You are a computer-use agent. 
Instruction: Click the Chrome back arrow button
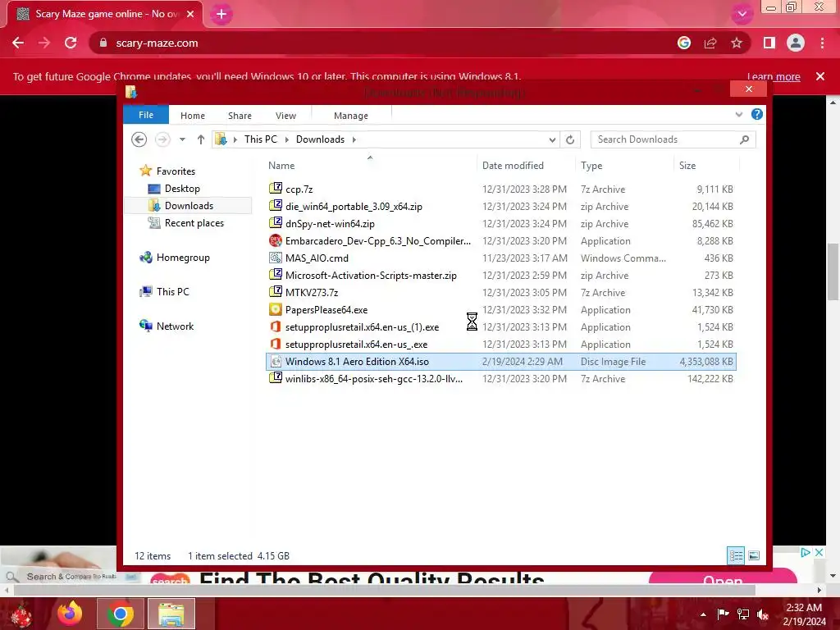point(18,43)
